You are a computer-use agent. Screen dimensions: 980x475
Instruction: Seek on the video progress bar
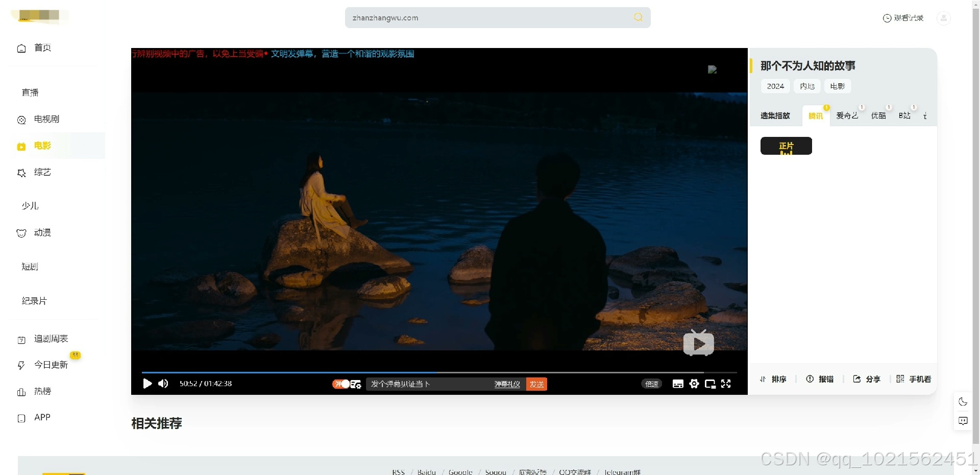coord(439,372)
